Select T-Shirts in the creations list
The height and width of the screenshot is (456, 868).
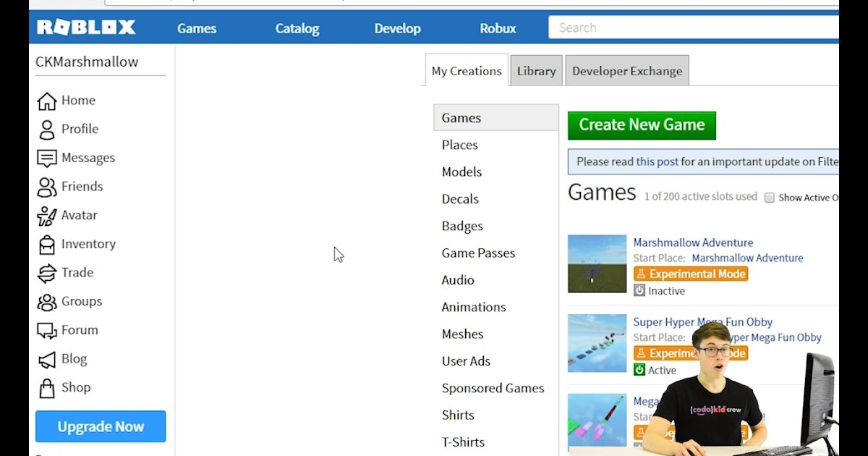click(x=463, y=442)
